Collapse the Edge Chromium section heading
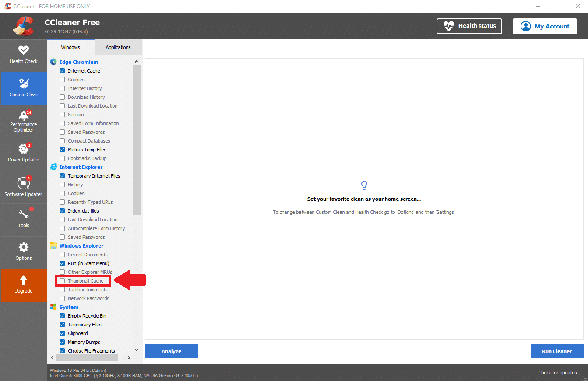The width and height of the screenshot is (588, 381). tap(79, 62)
